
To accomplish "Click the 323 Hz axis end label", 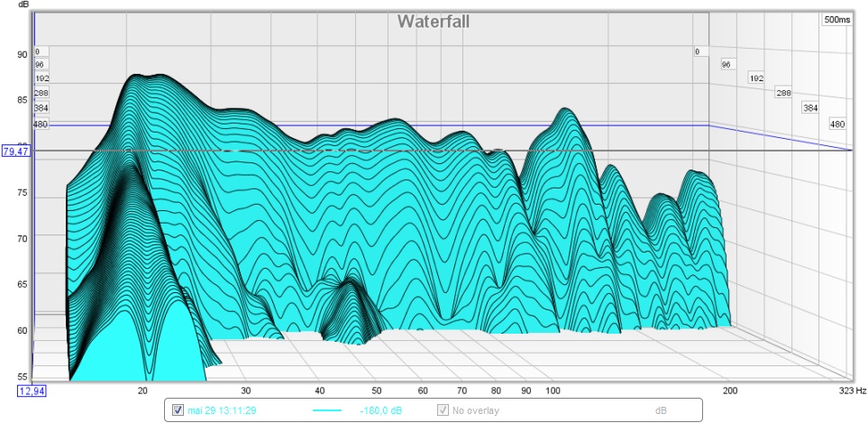I will (x=853, y=391).
